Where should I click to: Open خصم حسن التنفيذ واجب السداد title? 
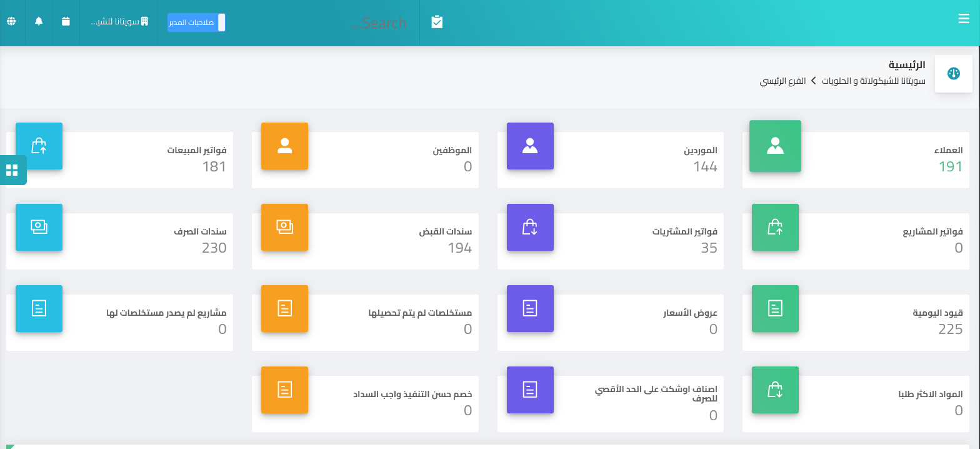pos(412,394)
